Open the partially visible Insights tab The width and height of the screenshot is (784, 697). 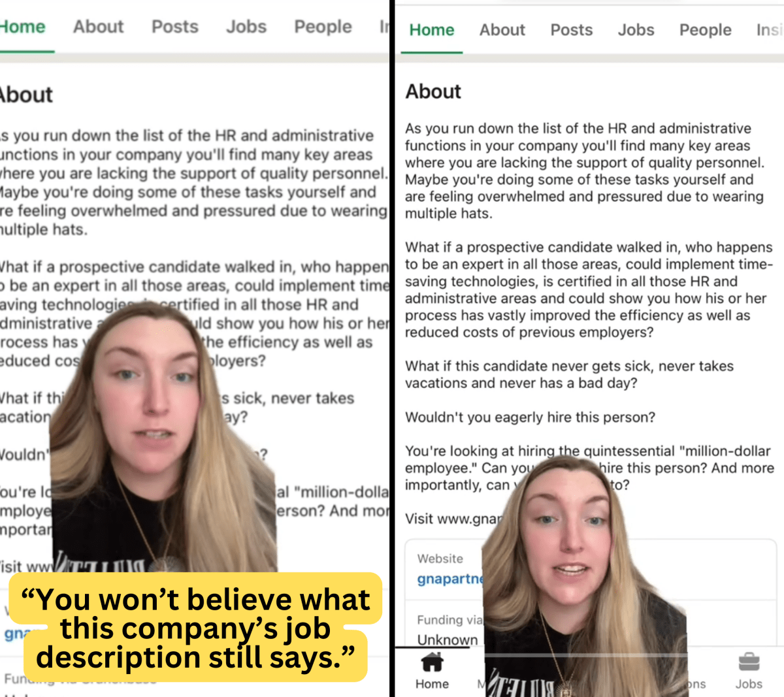pyautogui.click(x=770, y=30)
